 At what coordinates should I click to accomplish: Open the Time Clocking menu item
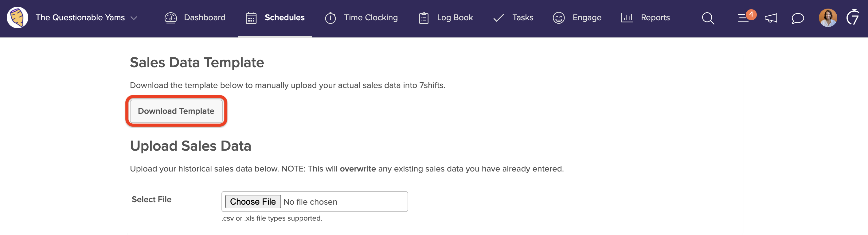point(371,17)
